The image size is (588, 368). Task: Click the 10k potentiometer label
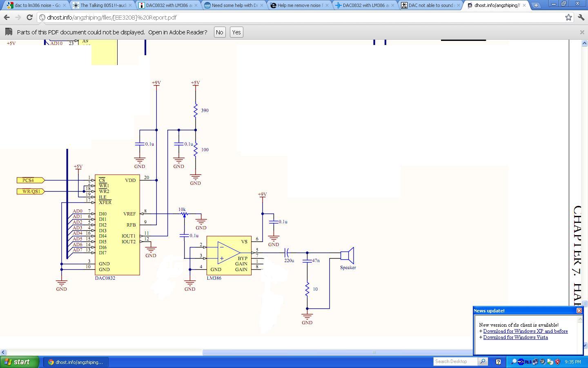tap(182, 209)
